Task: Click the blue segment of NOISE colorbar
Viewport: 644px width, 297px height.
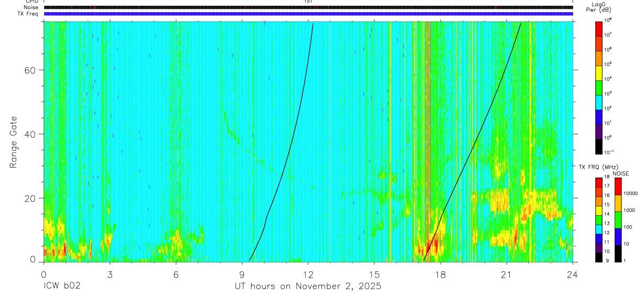Action: pyautogui.click(x=617, y=237)
